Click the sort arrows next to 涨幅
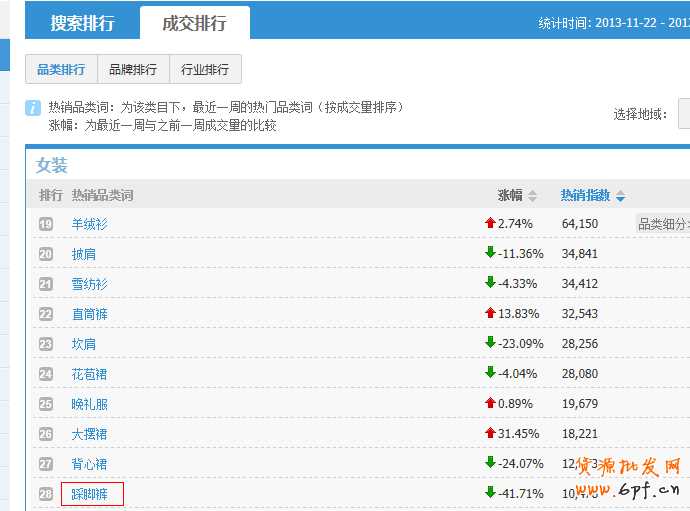The image size is (690, 511). tap(532, 196)
